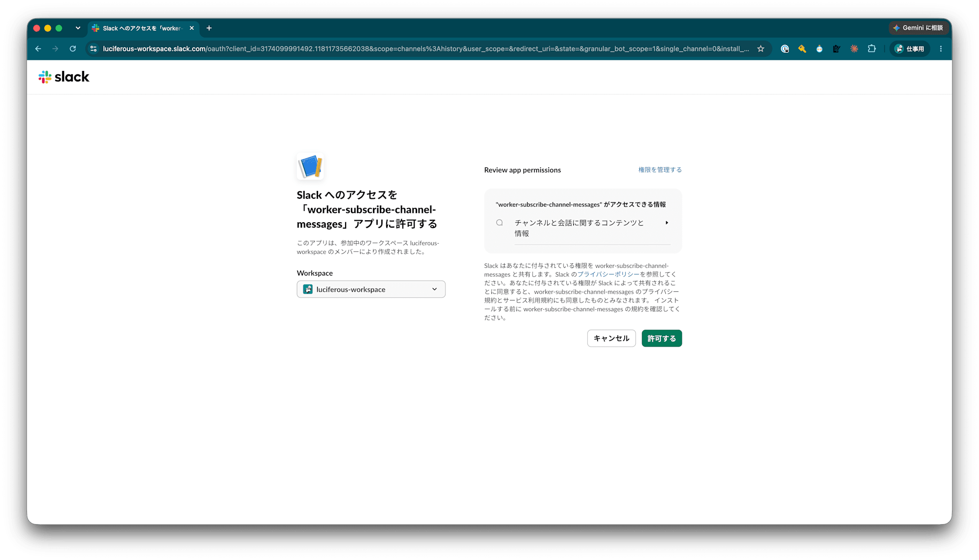Reload the current page
The image size is (979, 560).
pyautogui.click(x=73, y=49)
